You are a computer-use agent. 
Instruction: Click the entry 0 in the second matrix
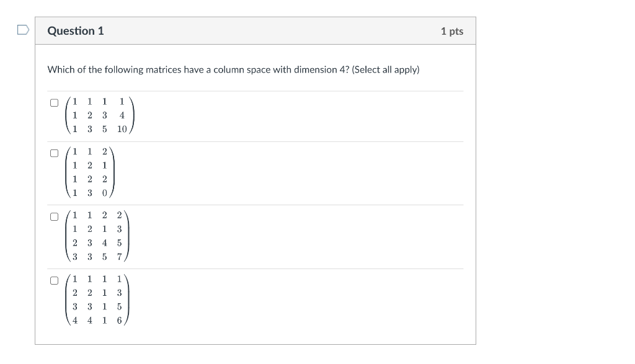tap(104, 193)
